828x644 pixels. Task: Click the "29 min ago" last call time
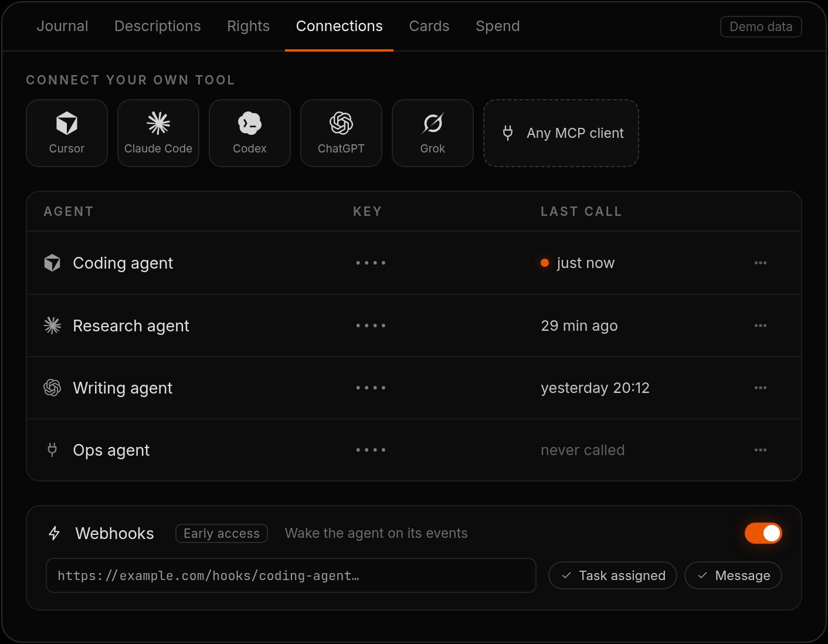[579, 326]
